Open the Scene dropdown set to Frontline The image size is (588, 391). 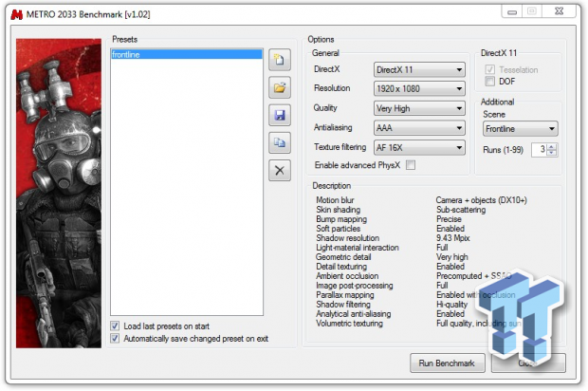[521, 129]
